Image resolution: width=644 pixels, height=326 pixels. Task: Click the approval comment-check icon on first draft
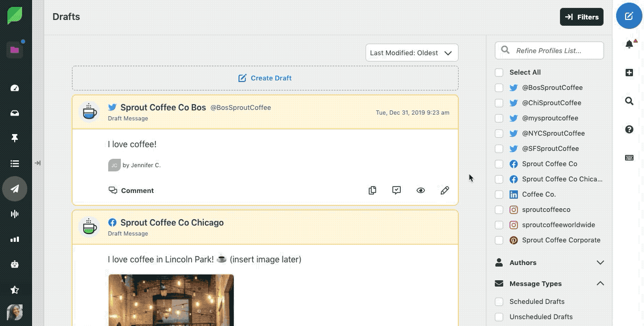tap(397, 190)
